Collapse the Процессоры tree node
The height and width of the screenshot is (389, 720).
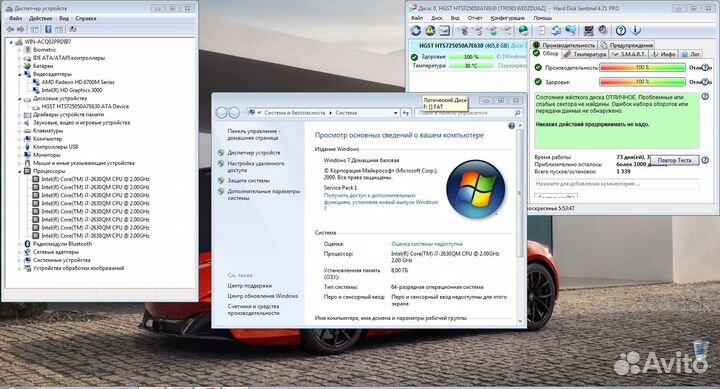[x=20, y=171]
